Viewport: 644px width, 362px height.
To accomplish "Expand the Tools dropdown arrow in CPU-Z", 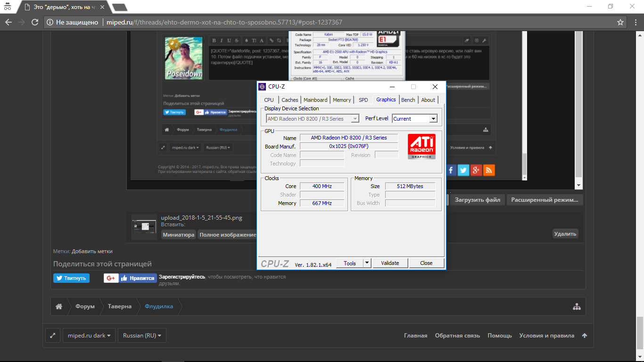I will [367, 263].
